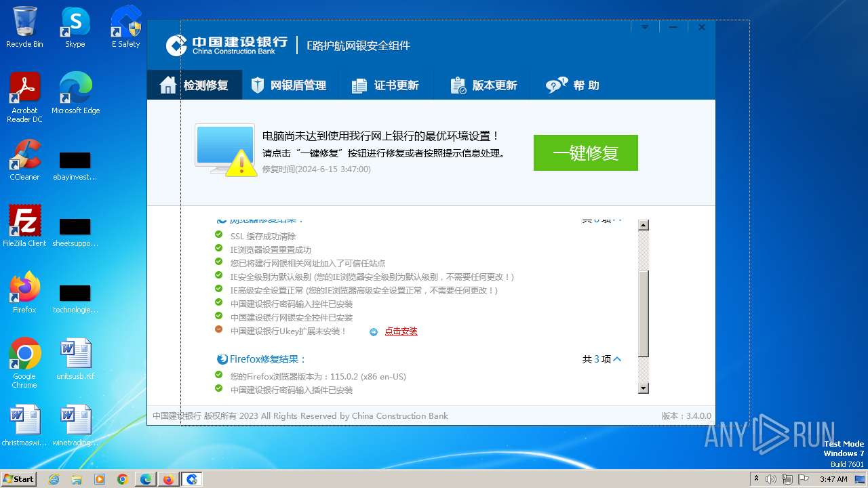Screen dimensions: 868x488
Task: Select the Firefox version 115.0.2 row
Action: 318,377
